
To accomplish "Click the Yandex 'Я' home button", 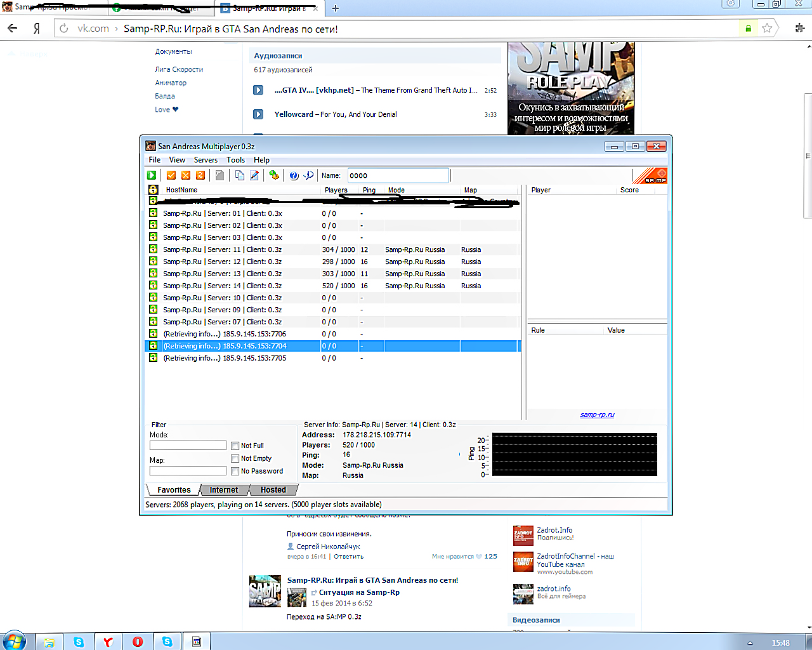I will [x=37, y=29].
